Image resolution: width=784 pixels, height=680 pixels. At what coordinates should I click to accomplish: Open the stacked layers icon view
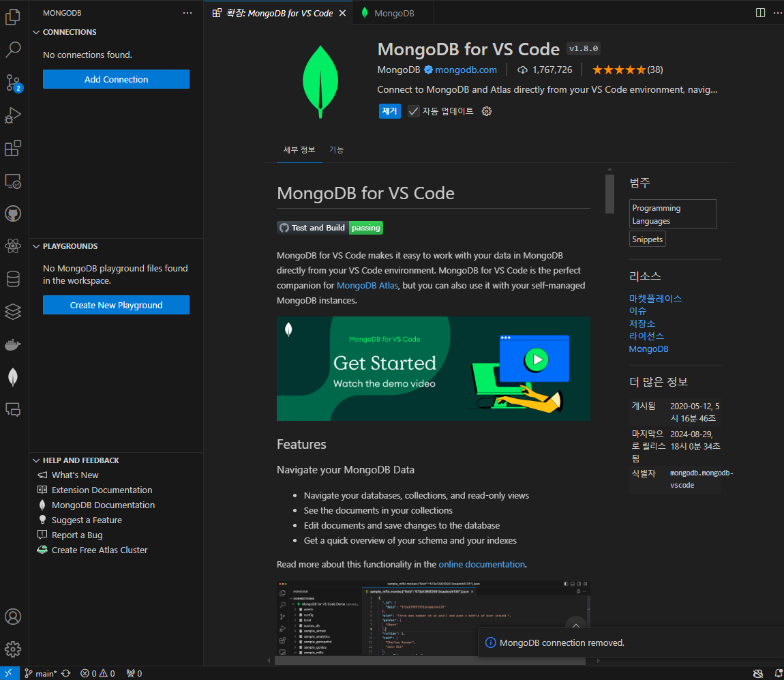coord(13,312)
